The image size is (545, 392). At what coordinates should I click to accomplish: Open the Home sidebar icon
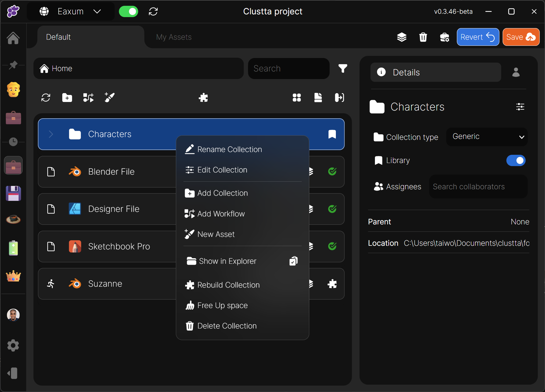pyautogui.click(x=13, y=38)
